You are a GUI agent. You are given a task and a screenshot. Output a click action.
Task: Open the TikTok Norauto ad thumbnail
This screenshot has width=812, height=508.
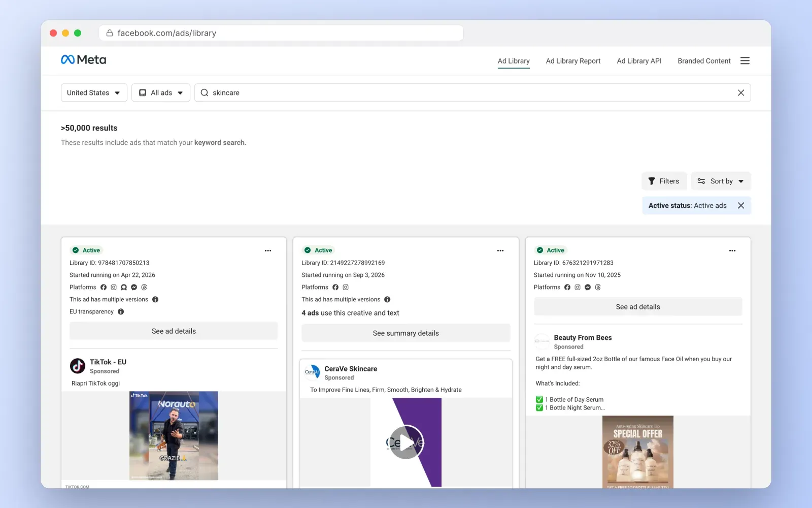(174, 436)
